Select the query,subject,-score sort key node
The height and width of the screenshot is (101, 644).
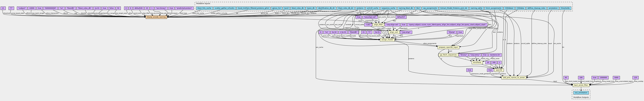tap(447, 24)
